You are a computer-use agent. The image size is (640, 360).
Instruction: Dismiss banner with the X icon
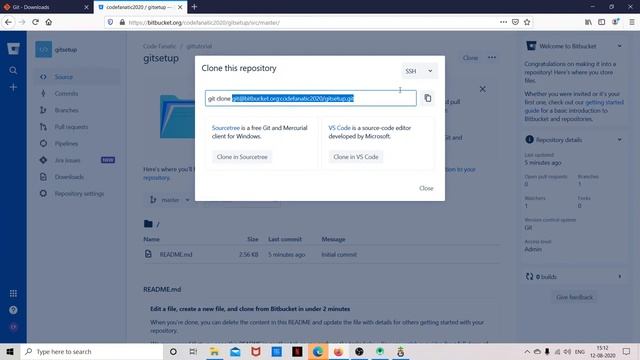click(x=482, y=89)
